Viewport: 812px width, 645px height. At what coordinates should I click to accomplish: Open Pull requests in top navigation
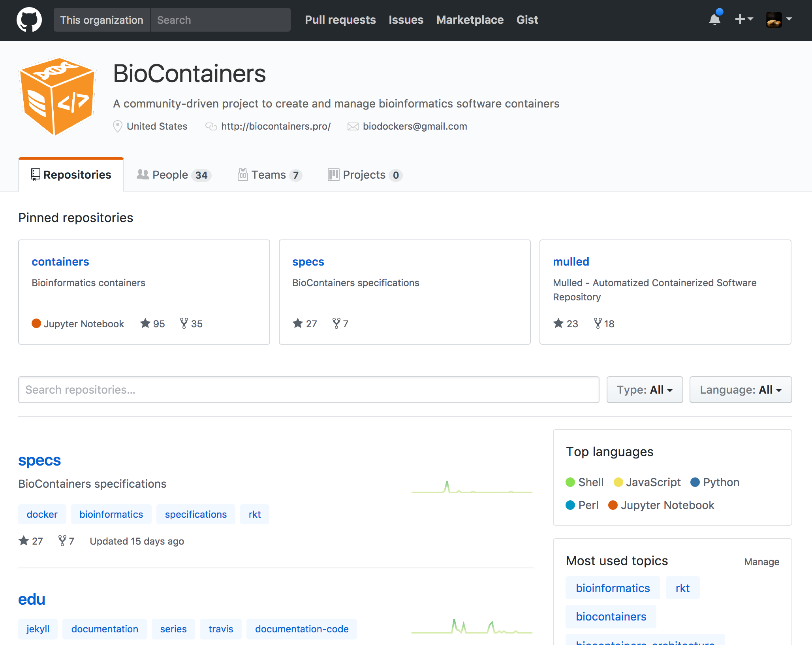[340, 20]
